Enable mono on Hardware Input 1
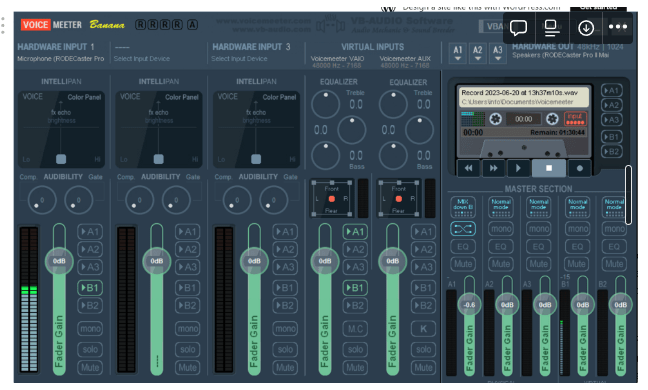648x390 pixels. [90, 329]
